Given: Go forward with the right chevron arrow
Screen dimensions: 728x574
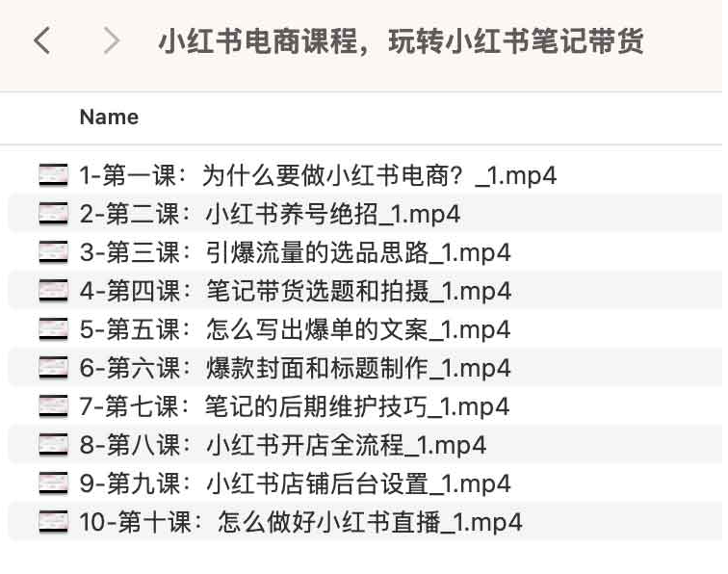Looking at the screenshot, I should 112,40.
